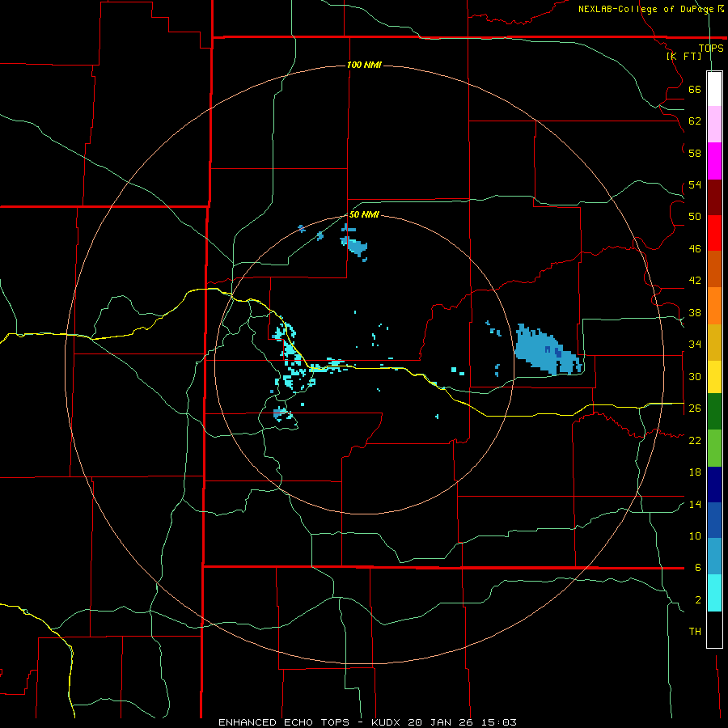Click the gold swatch at 34-38
The image size is (728, 728).
[714, 342]
